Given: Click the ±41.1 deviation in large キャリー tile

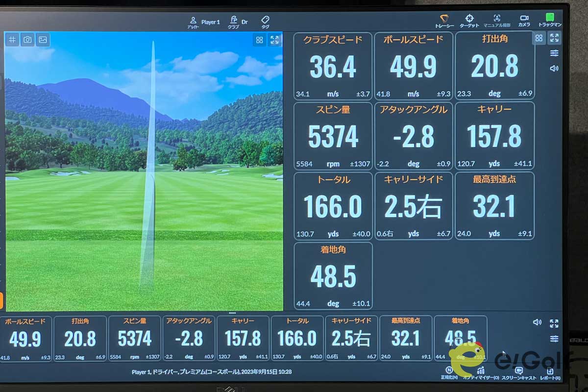Looking at the screenshot, I should point(522,164).
